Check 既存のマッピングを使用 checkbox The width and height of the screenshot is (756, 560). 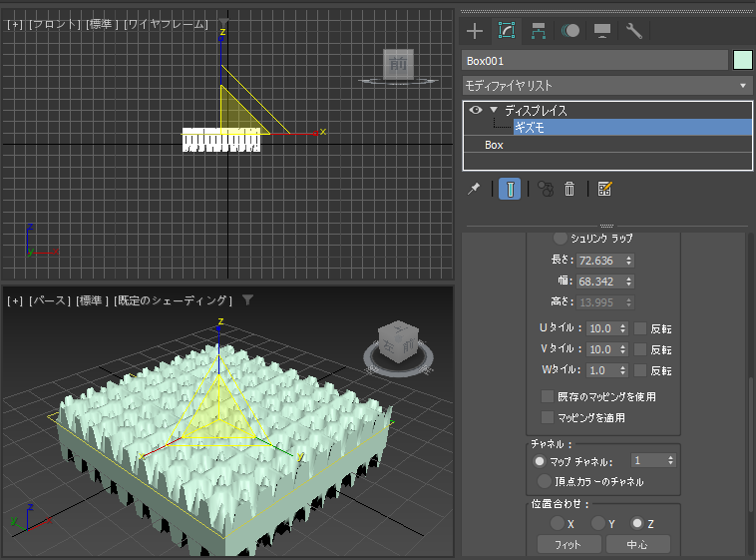pyautogui.click(x=548, y=396)
